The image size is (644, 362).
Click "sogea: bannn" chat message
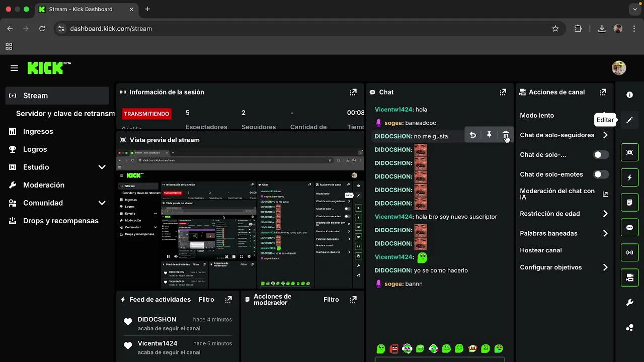pyautogui.click(x=399, y=284)
